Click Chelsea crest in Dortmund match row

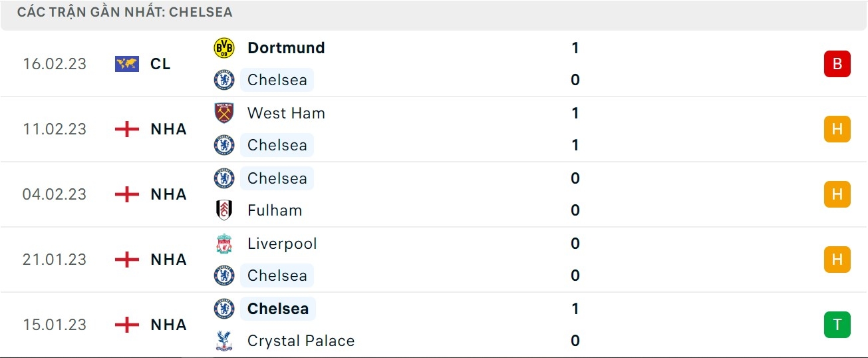224,80
